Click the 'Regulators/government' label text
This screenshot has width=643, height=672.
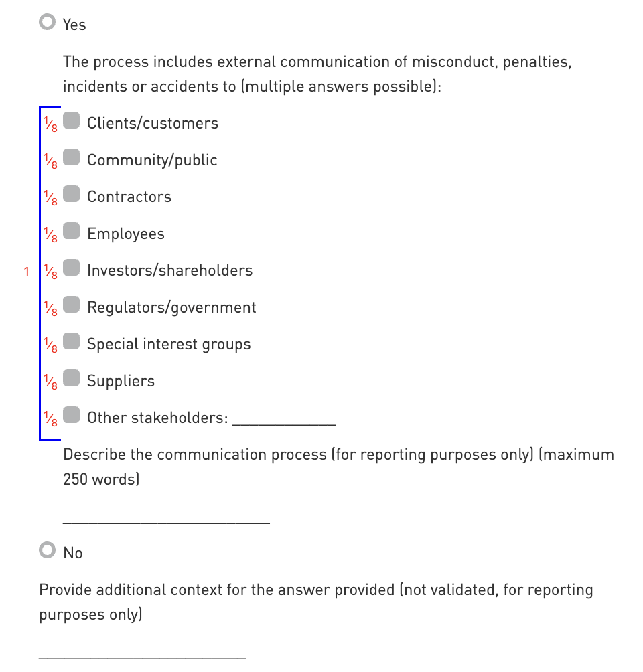point(171,307)
